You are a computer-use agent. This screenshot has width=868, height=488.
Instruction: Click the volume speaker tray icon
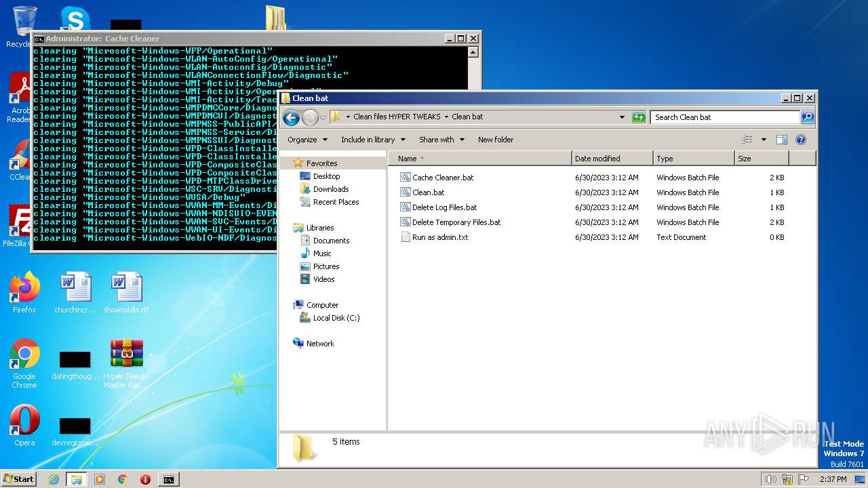[x=770, y=479]
